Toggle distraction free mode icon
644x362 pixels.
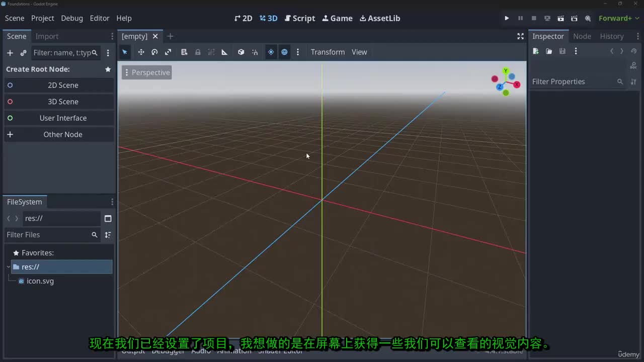point(520,36)
